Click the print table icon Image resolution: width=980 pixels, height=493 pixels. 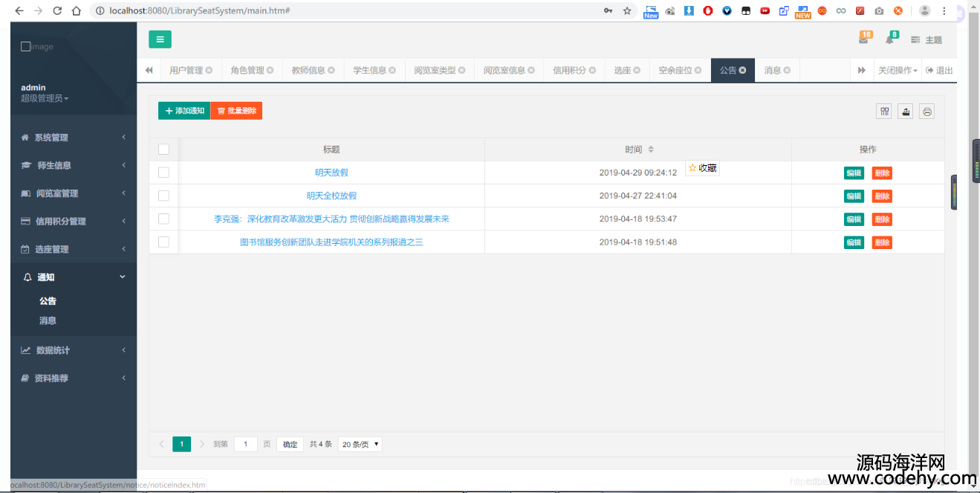[x=927, y=112]
